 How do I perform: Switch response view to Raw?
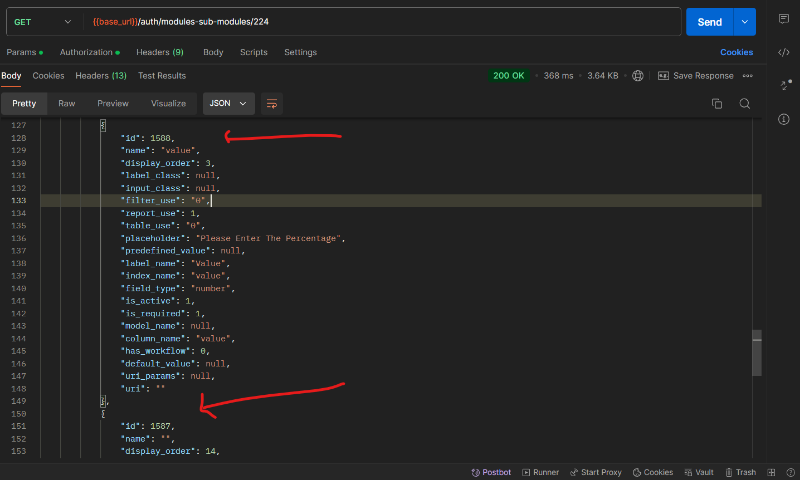(66, 103)
